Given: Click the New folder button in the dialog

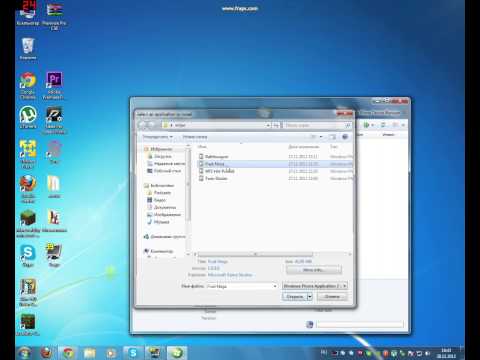Looking at the screenshot, I should tap(195, 137).
